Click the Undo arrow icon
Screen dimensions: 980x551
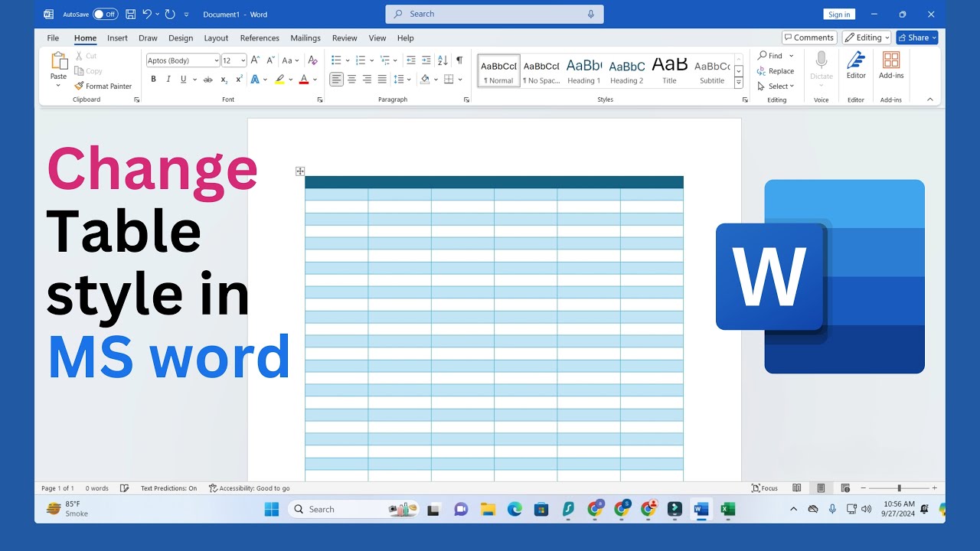point(147,14)
